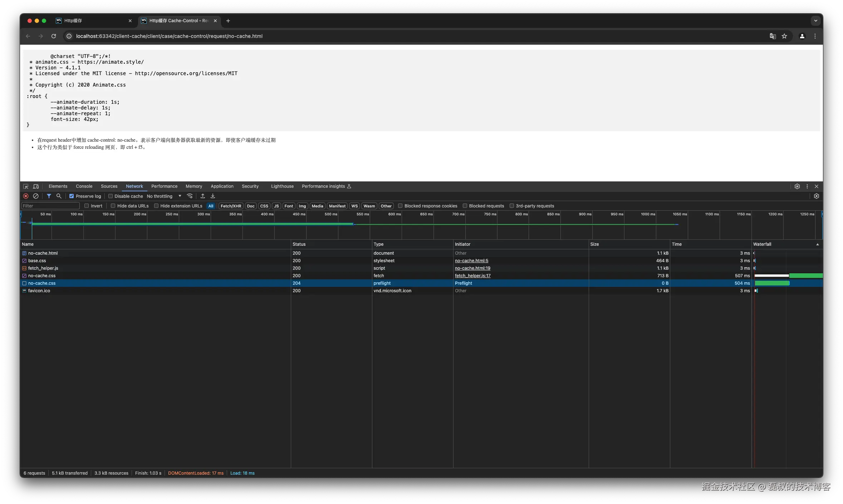Open the fetch_helper.js:17 initiator link

coord(472,276)
